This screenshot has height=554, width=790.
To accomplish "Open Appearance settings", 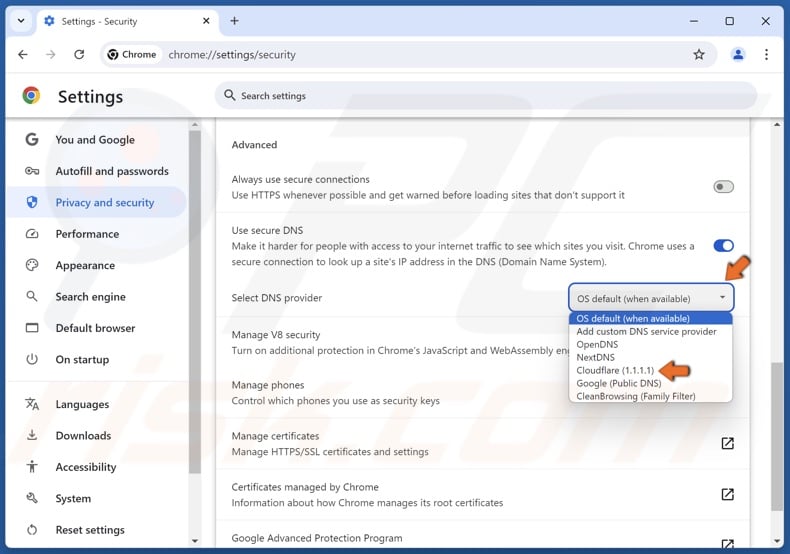I will coord(96,265).
